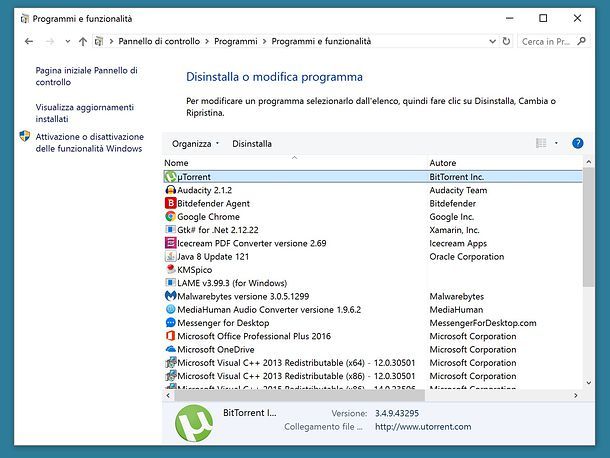Click the Malwarebytes blue M icon
Image resolution: width=610 pixels, height=458 pixels.
(x=170, y=296)
